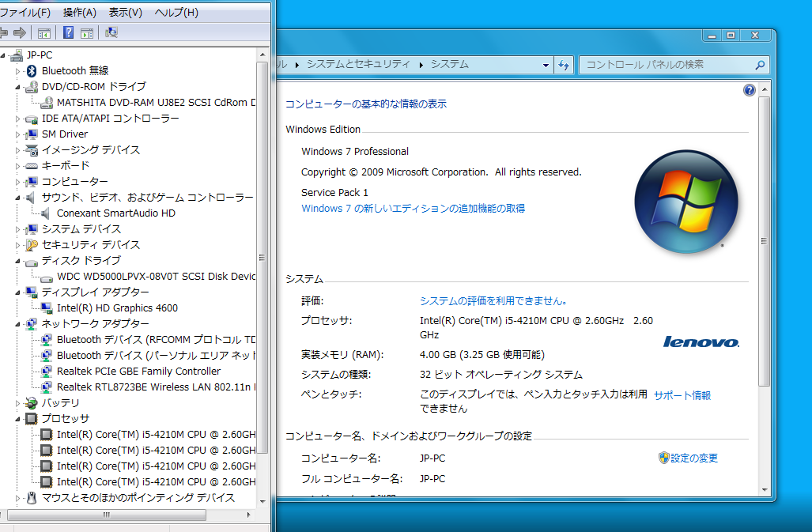Select セキュリティ デバイス key icon
The image size is (812, 532).
tap(32, 245)
